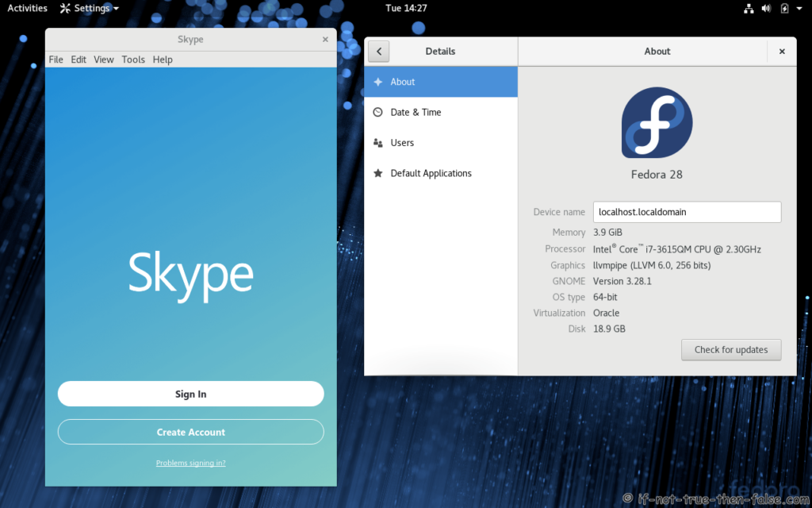Viewport: 812px width, 508px height.
Task: Click the Fedora logo in About panel
Action: 657,122
